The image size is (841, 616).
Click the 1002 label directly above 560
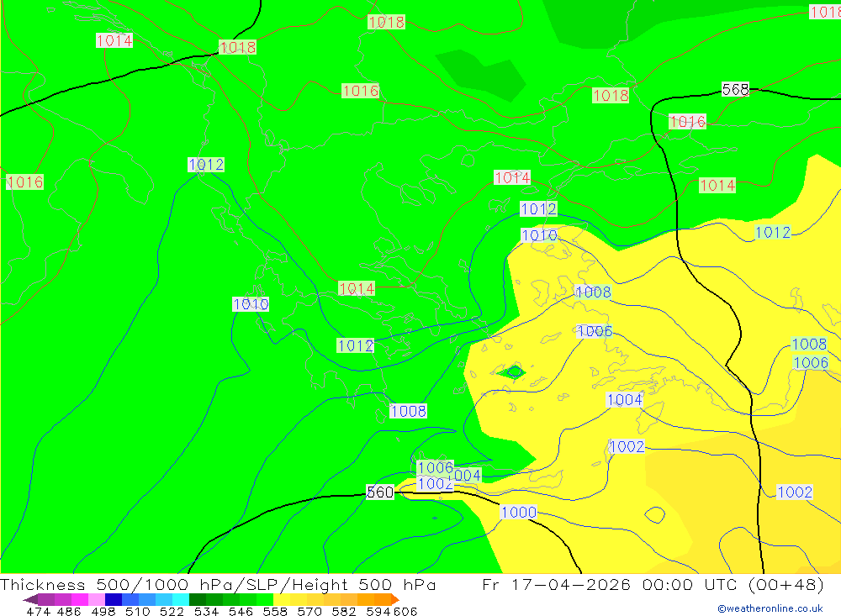tap(435, 483)
